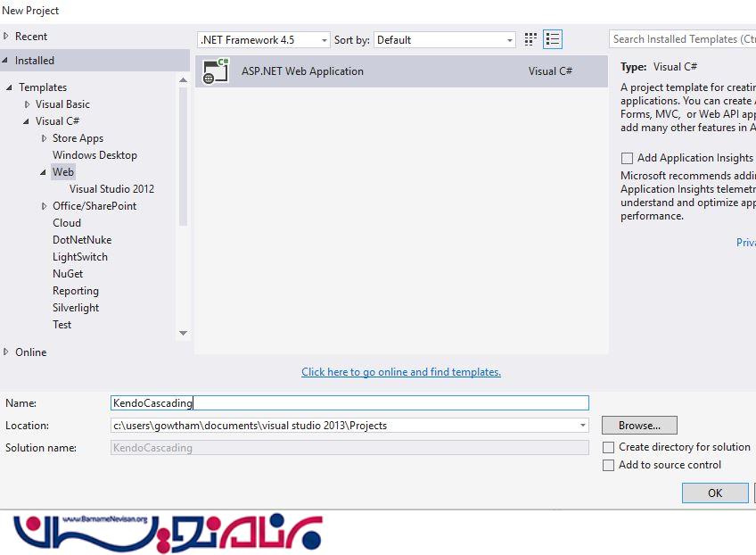
Task: Select the LightSwitch category
Action: click(x=80, y=257)
